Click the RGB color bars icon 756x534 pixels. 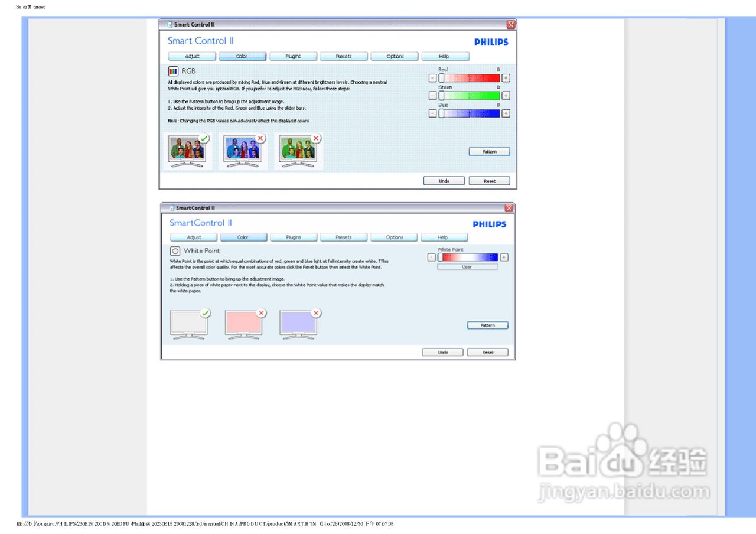pos(173,71)
